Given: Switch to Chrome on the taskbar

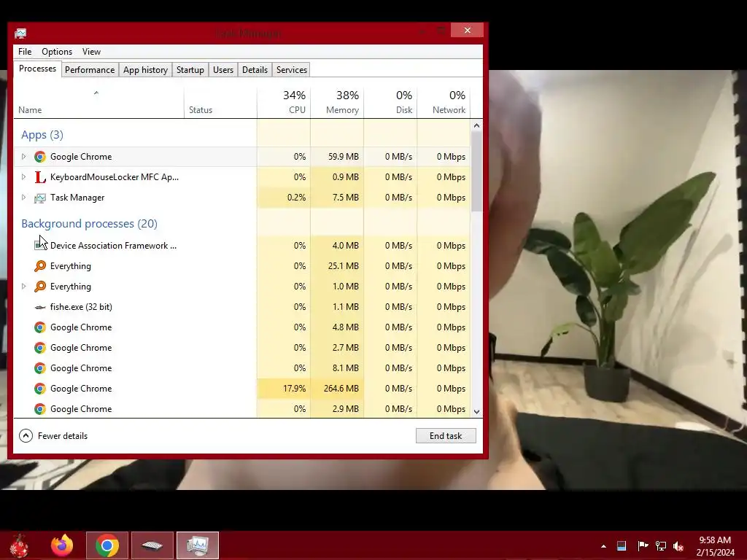Looking at the screenshot, I should click(107, 545).
